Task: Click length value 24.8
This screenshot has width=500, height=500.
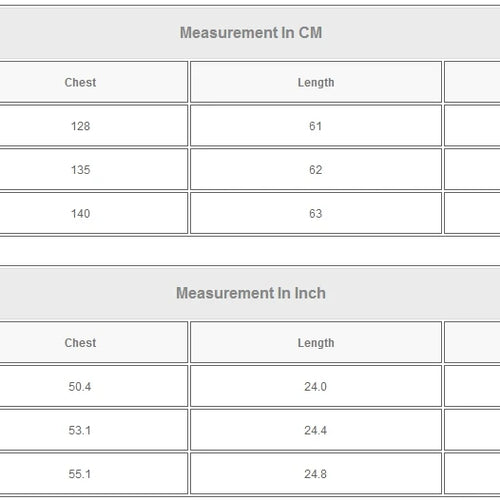Action: (315, 474)
